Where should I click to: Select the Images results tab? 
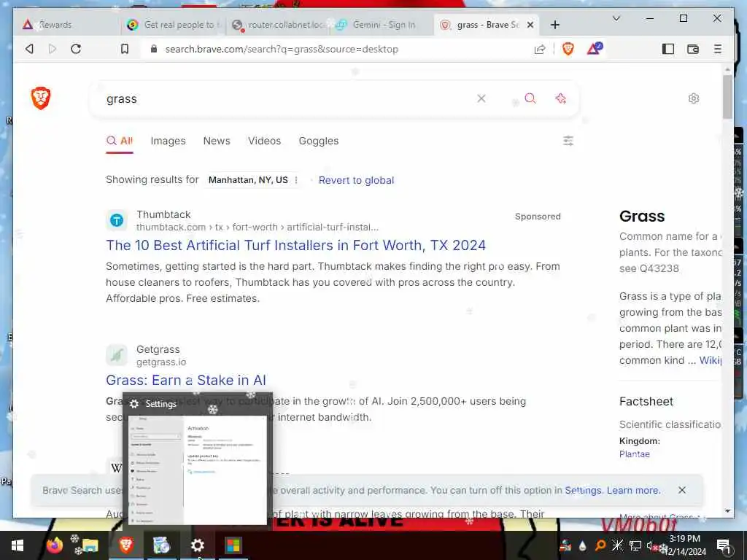point(169,141)
